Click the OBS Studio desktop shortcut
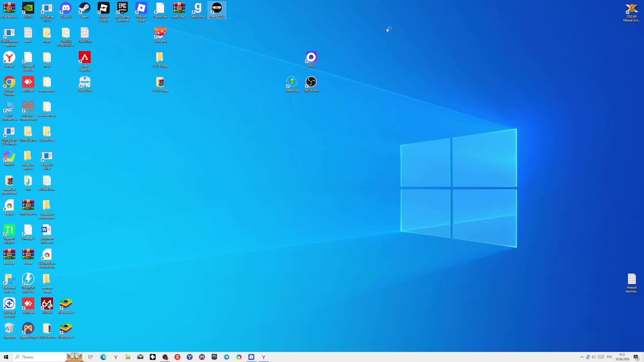 pyautogui.click(x=311, y=84)
